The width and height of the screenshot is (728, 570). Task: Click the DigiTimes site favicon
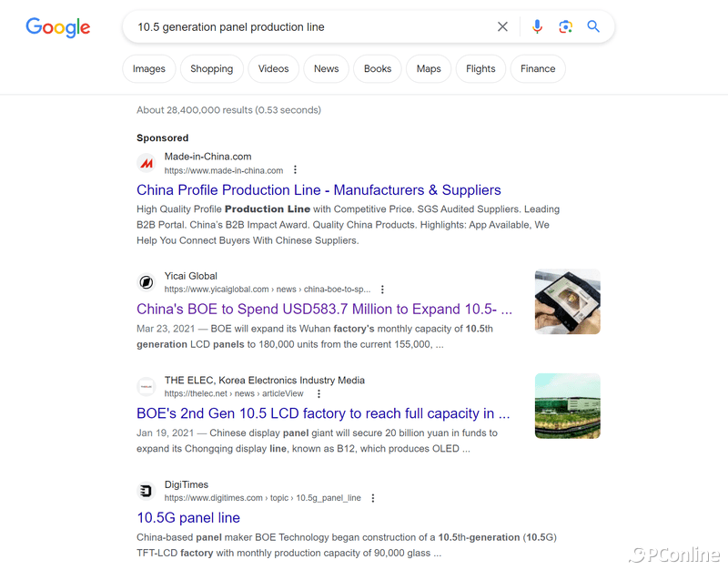click(147, 491)
